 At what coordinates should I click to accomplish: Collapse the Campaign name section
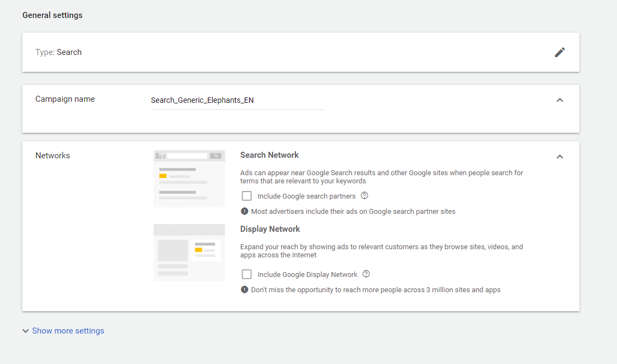click(560, 100)
